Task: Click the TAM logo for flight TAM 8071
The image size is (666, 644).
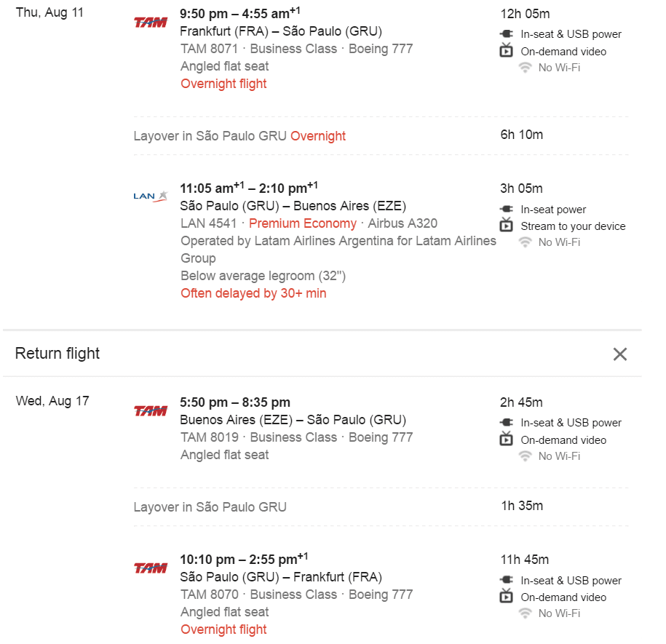Action: 151,23
